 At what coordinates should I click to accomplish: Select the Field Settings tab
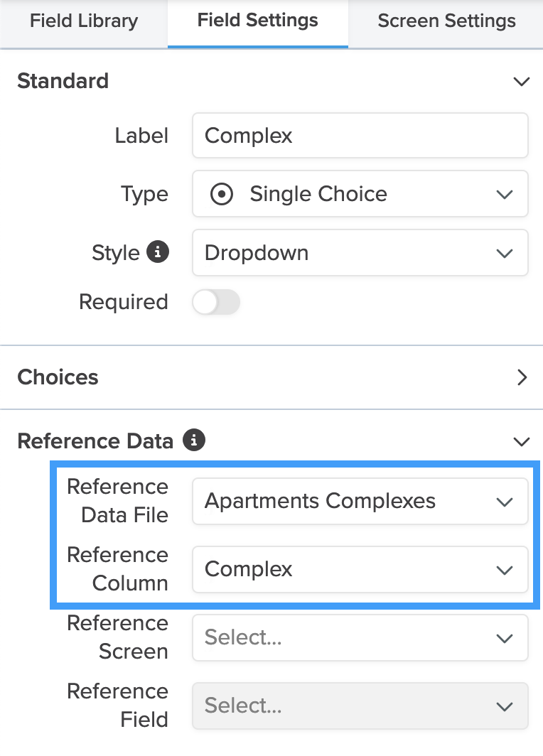click(x=258, y=21)
